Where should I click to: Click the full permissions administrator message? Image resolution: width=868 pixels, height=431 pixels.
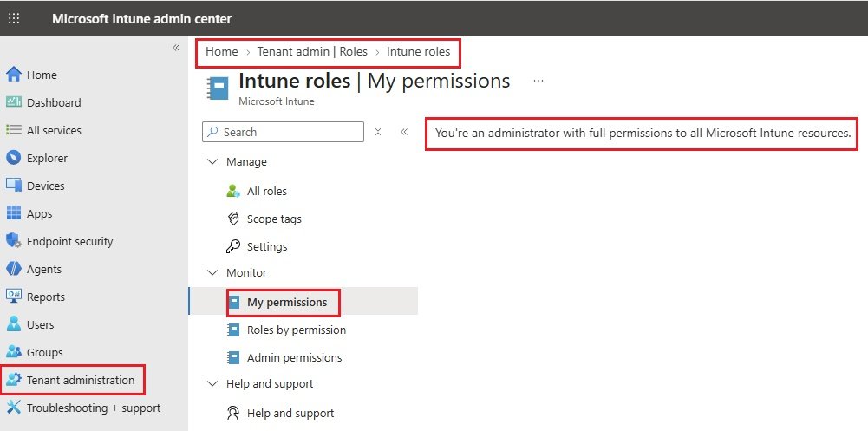point(643,133)
